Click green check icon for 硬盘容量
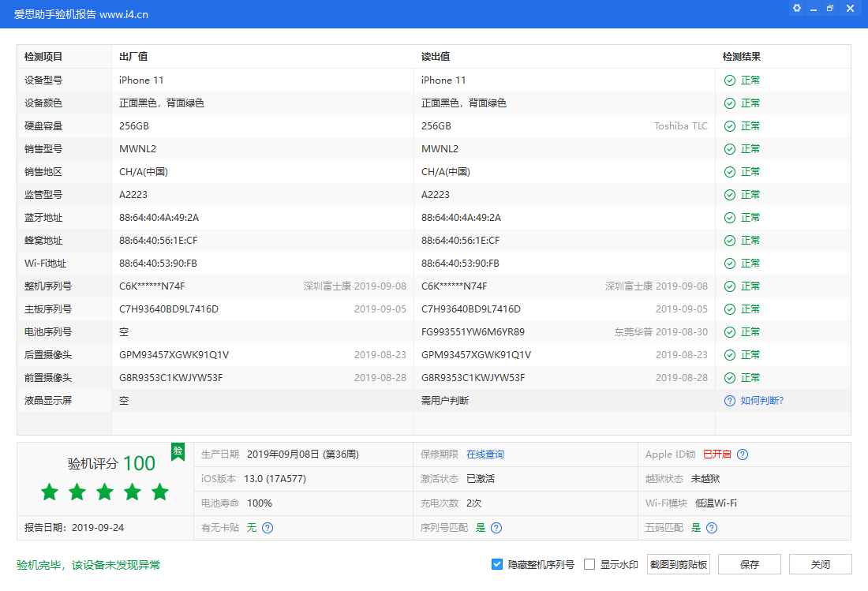The image size is (868, 591). [730, 126]
